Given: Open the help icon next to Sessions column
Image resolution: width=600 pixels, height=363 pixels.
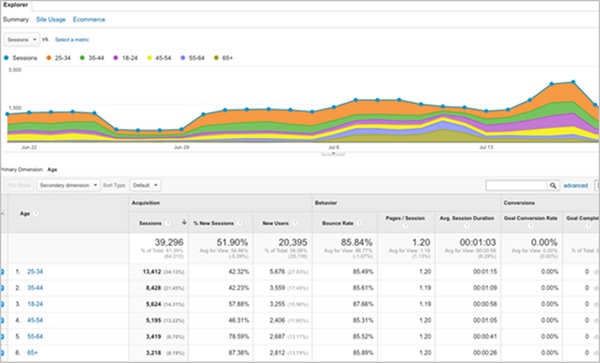Looking at the screenshot, I should point(167,223).
